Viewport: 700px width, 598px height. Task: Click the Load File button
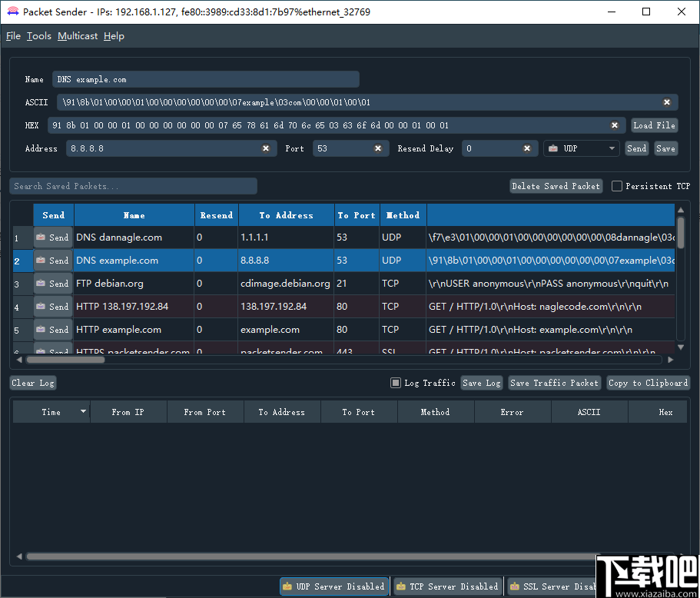coord(654,125)
